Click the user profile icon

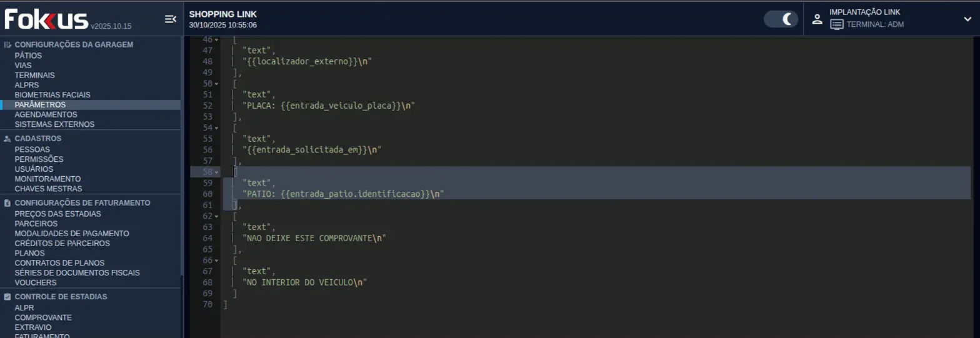(x=817, y=19)
